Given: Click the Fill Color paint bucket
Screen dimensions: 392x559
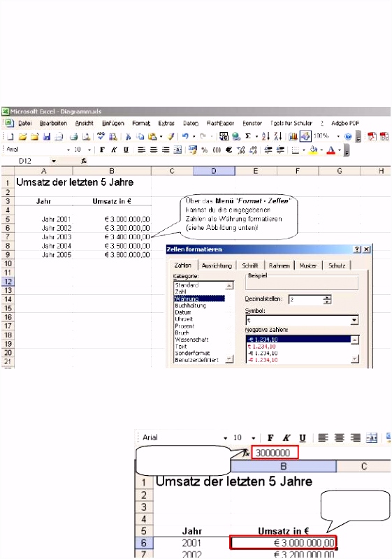Looking at the screenshot, I should (x=313, y=150).
